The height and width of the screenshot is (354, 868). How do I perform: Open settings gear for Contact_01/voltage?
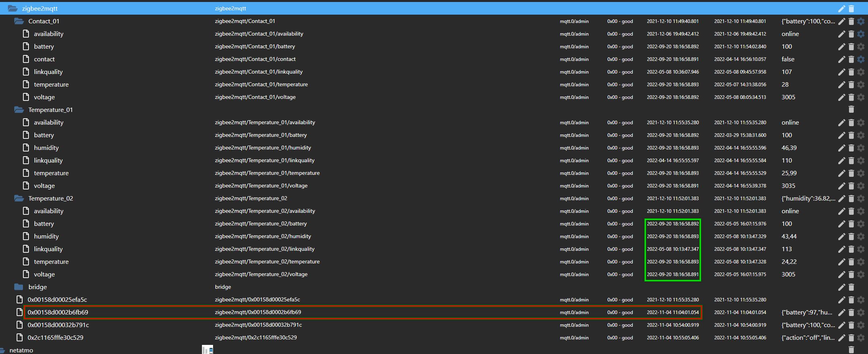coord(861,97)
